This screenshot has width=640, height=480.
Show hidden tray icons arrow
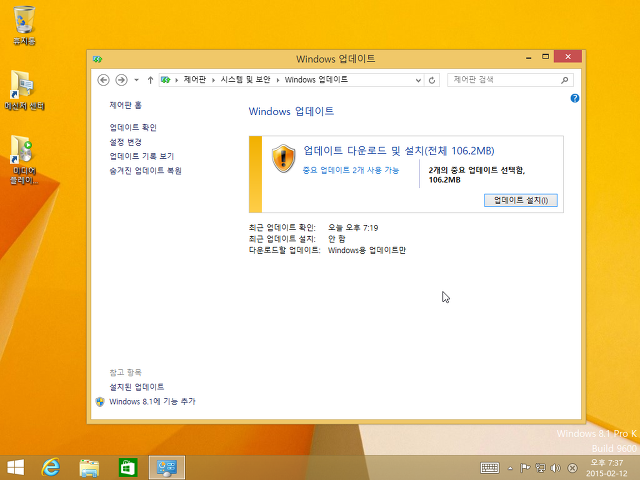tap(510, 468)
